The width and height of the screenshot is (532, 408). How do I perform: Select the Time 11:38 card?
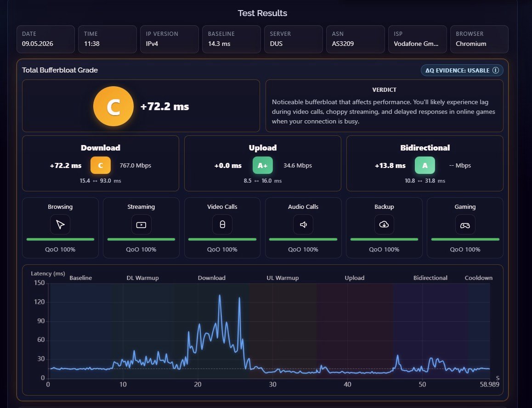(108, 39)
